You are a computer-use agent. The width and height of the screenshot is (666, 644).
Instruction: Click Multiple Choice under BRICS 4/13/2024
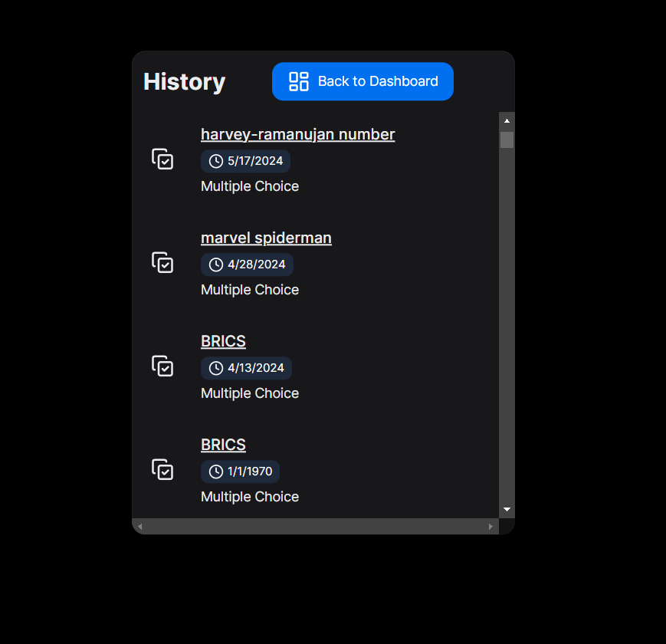[x=250, y=393]
